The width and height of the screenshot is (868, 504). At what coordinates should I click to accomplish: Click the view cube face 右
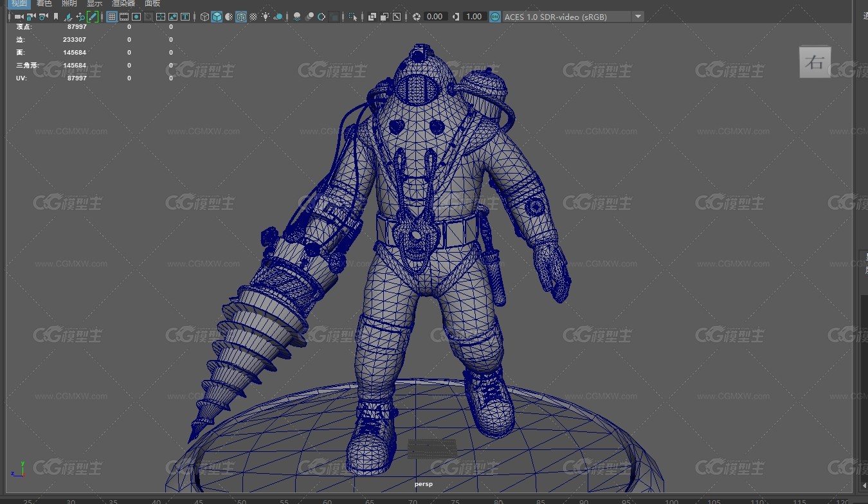[815, 62]
